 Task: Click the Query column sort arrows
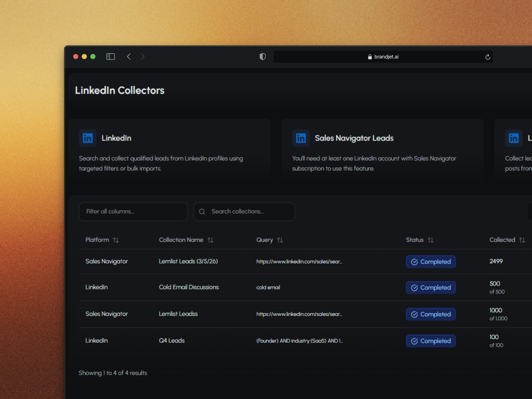280,240
